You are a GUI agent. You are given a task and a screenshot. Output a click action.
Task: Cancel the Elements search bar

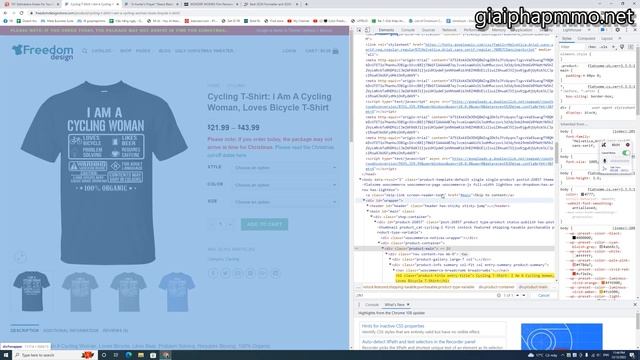543,295
